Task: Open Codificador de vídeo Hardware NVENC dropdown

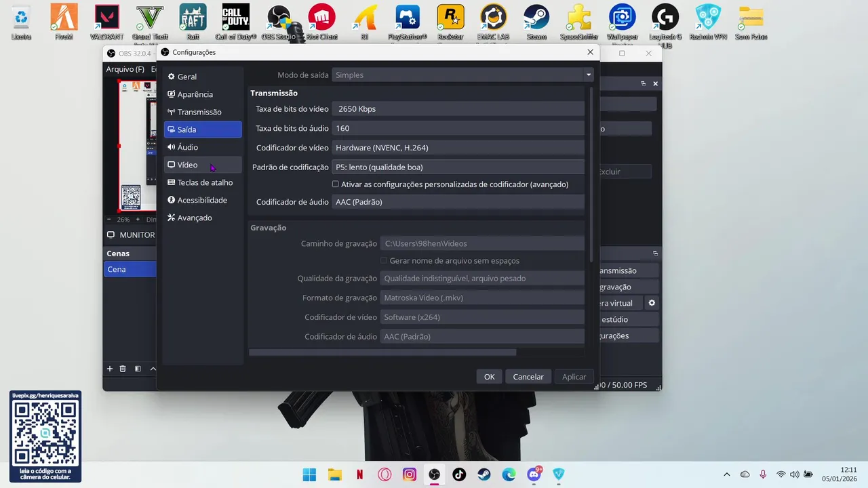Action: pos(458,148)
